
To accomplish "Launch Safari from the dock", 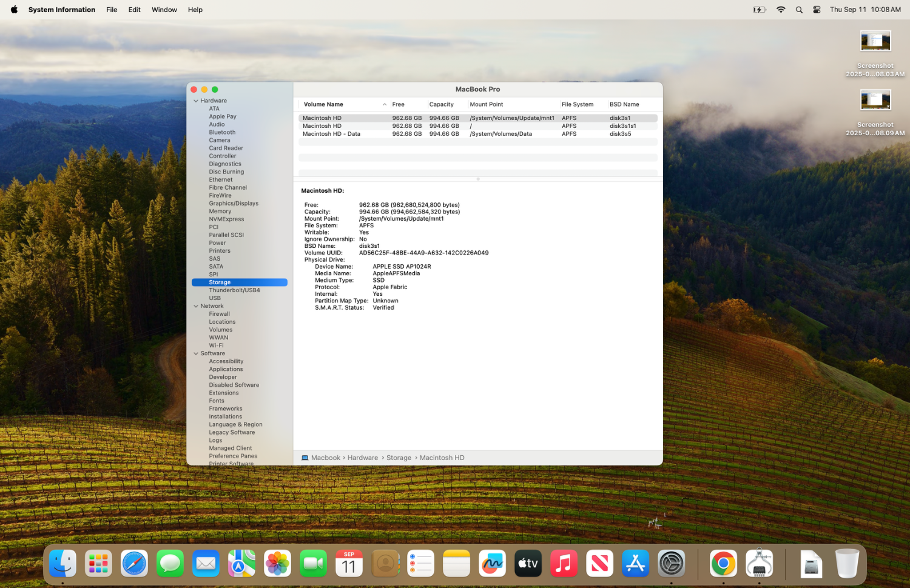I will pyautogui.click(x=134, y=563).
